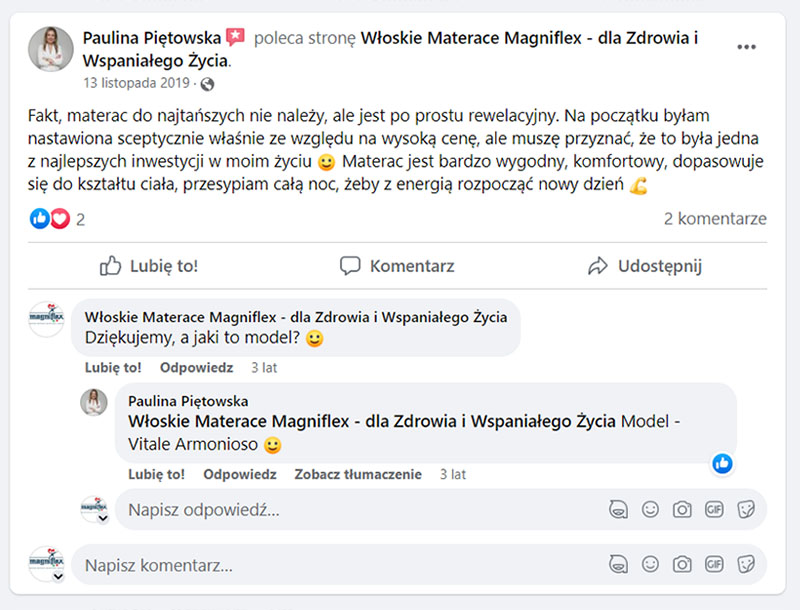Click the camera icon in reply field
The width and height of the screenshot is (800, 610).
pos(682,510)
